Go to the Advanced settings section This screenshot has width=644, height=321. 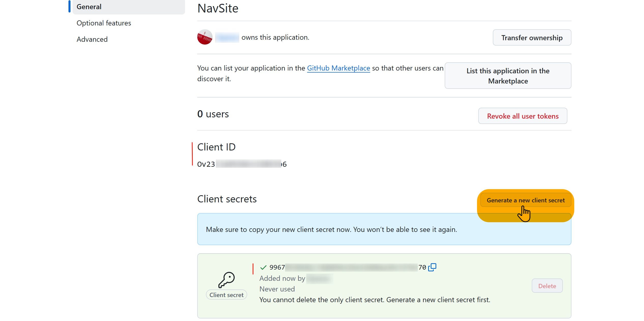pos(92,39)
